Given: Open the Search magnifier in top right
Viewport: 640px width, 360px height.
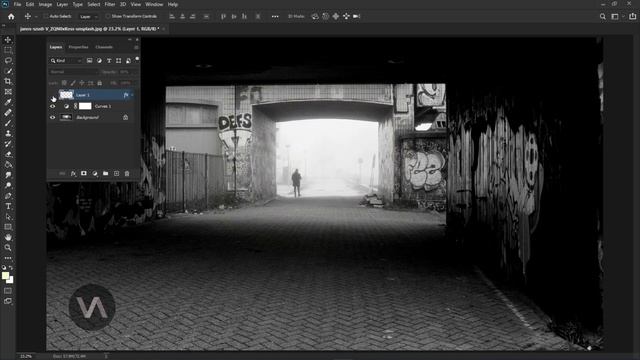Looking at the screenshot, I should coord(602,16).
